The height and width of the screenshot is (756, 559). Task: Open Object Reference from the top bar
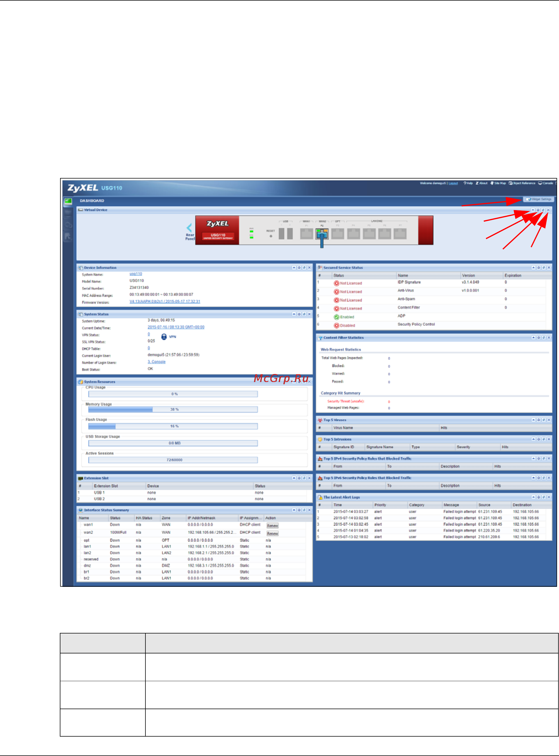522,183
